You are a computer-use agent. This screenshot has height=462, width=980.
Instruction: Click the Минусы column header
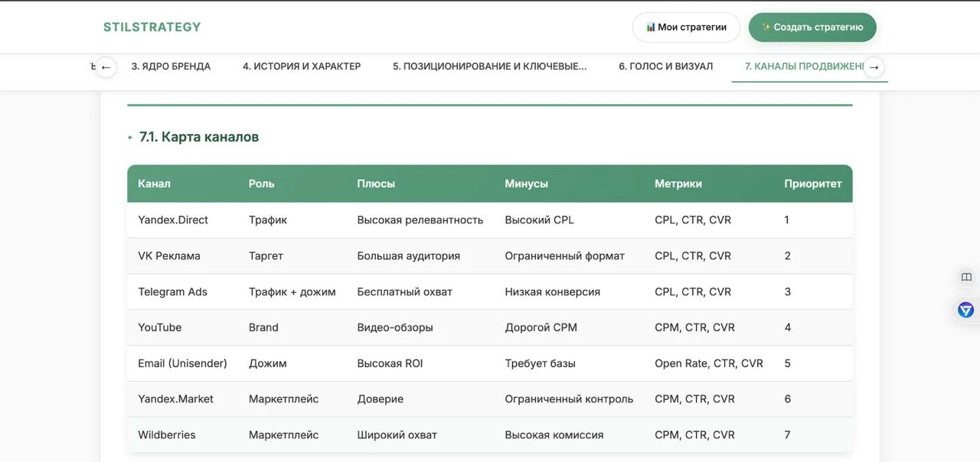click(526, 184)
